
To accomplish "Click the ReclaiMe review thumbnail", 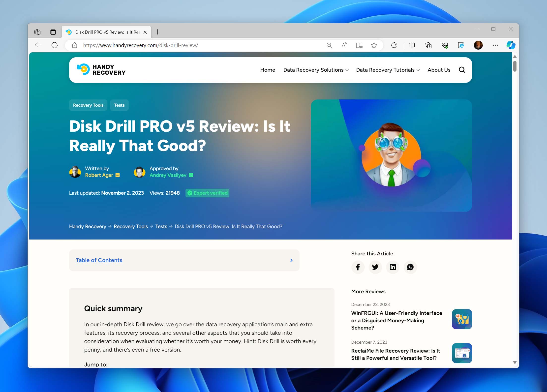I will point(462,353).
